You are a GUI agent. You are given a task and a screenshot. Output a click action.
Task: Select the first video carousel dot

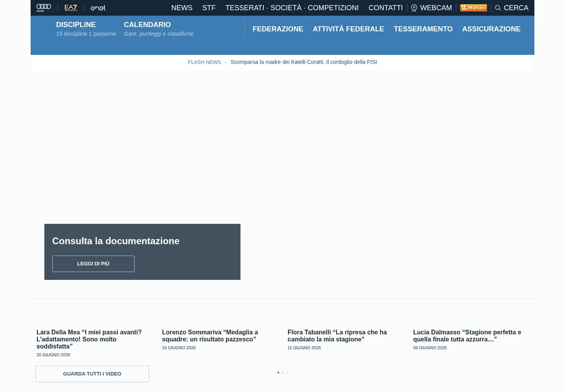point(278,372)
